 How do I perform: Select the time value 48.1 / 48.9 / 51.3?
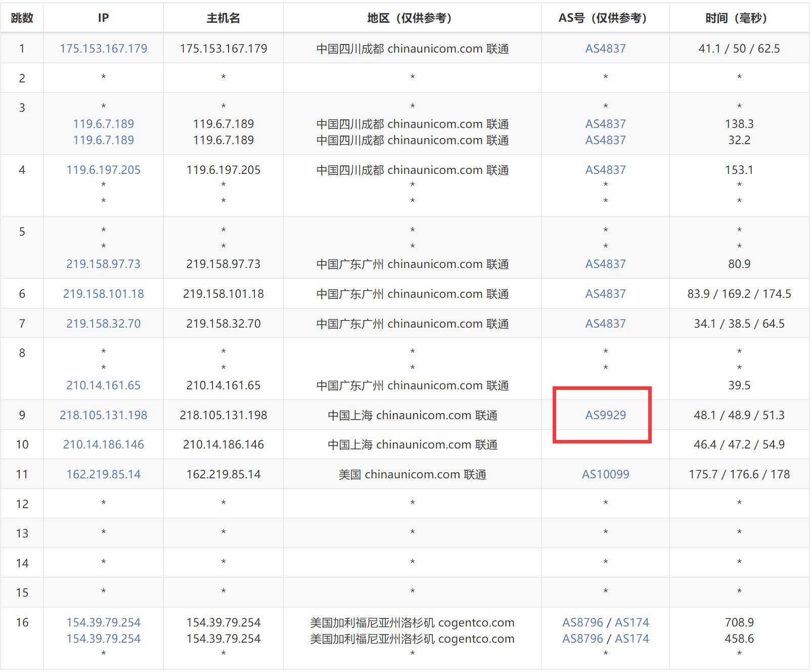(739, 415)
